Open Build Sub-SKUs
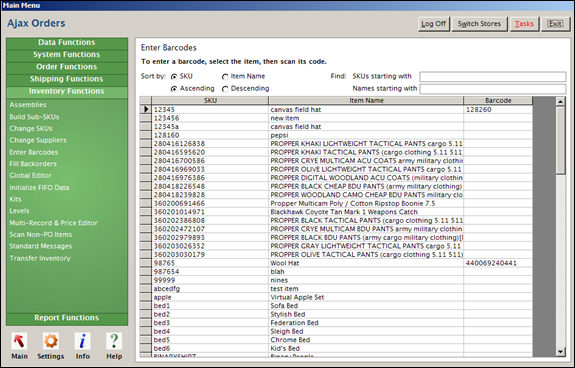The image size is (575, 368). coord(34,117)
